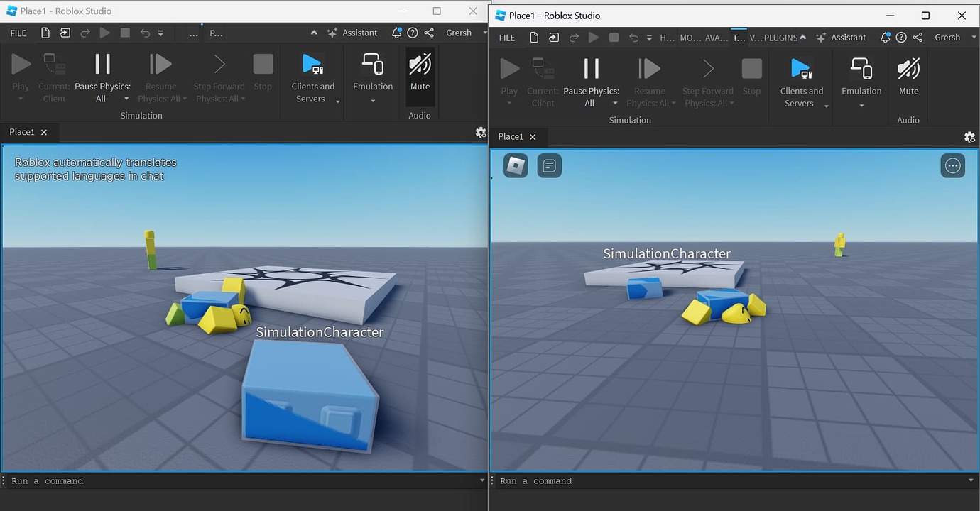Click the share icon near the Assistant

429,33
